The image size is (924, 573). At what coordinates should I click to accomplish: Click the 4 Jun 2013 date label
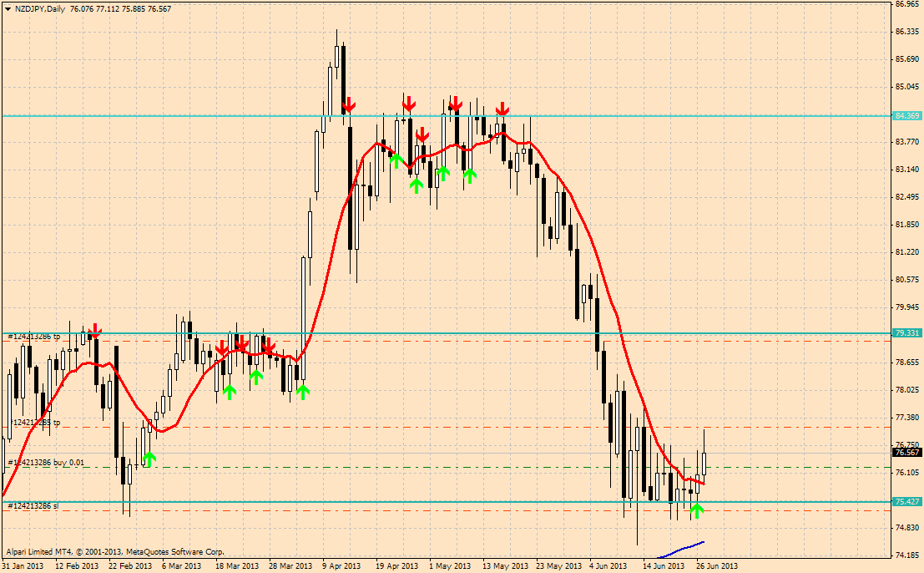pyautogui.click(x=609, y=566)
